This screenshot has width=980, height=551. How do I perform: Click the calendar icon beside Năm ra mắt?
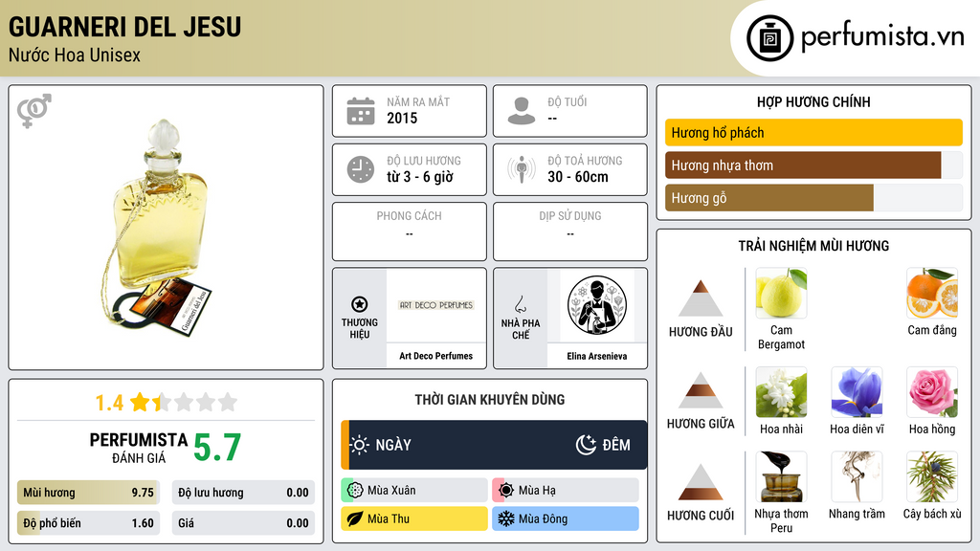point(361,111)
